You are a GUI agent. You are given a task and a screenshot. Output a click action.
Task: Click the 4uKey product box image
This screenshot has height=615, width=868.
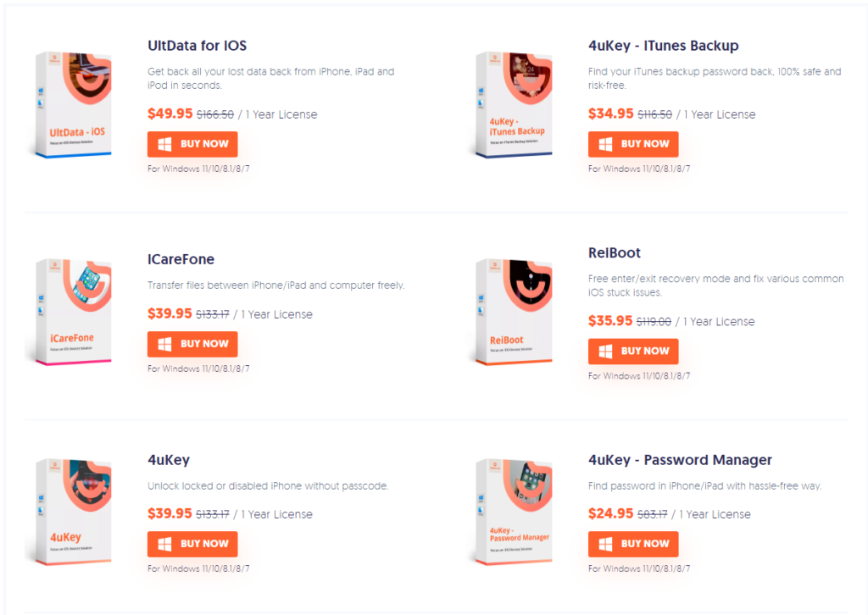tap(75, 512)
